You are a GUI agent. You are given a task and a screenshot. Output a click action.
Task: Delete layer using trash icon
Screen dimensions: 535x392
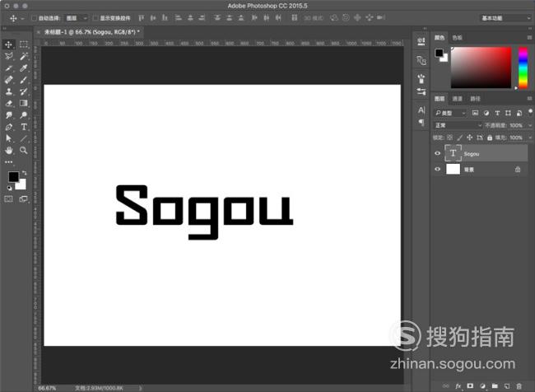[519, 386]
